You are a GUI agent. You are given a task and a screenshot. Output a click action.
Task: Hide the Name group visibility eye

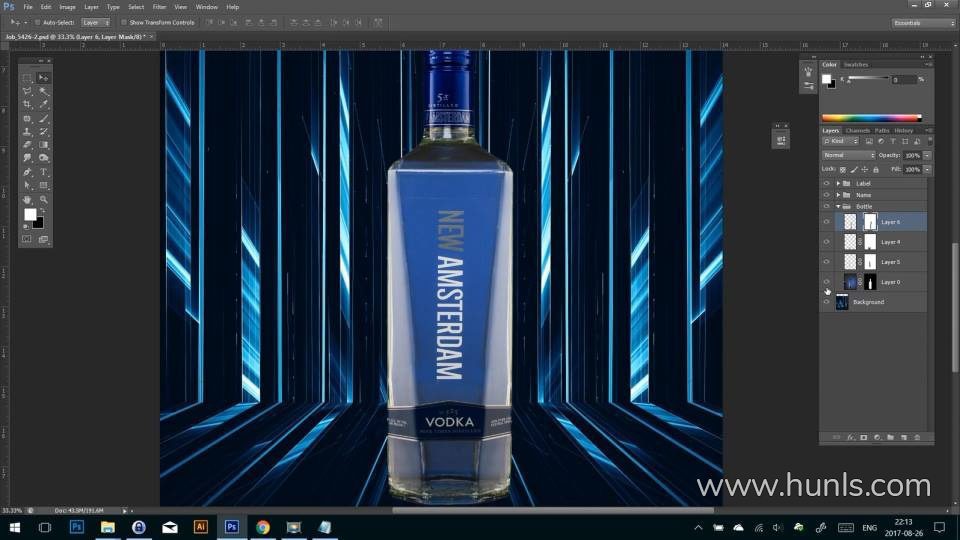(x=827, y=195)
